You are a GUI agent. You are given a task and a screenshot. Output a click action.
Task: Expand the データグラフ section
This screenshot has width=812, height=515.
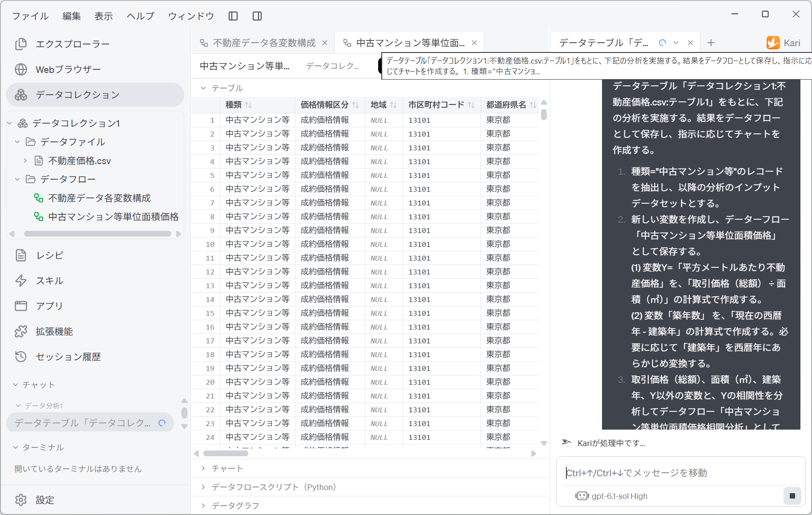[204, 506]
